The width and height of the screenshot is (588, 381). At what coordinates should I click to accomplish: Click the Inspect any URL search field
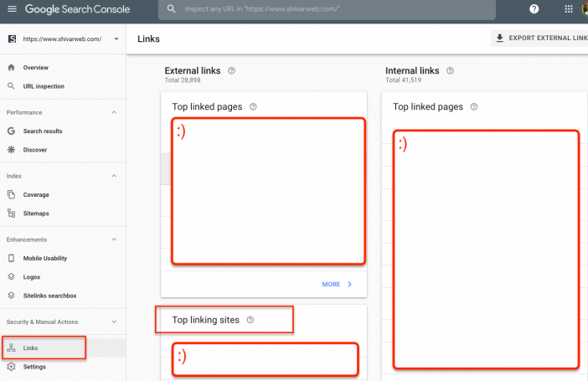(327, 9)
